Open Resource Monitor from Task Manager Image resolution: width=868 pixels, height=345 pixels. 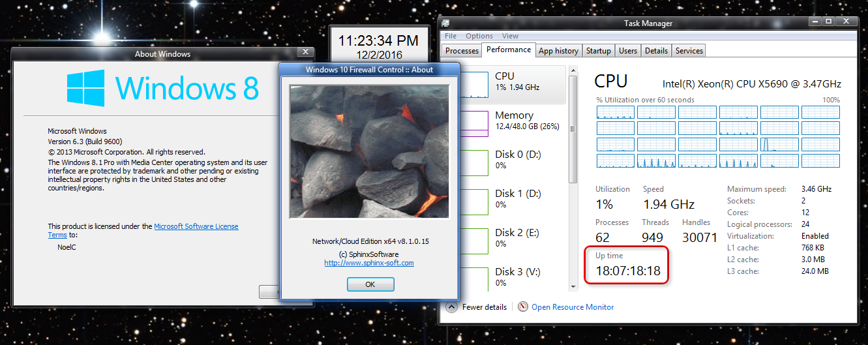[x=566, y=307]
